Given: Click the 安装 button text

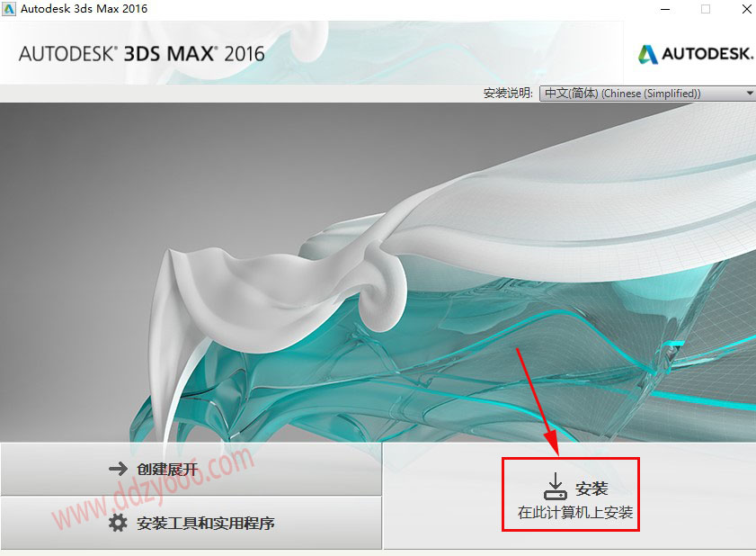Looking at the screenshot, I should 591,489.
